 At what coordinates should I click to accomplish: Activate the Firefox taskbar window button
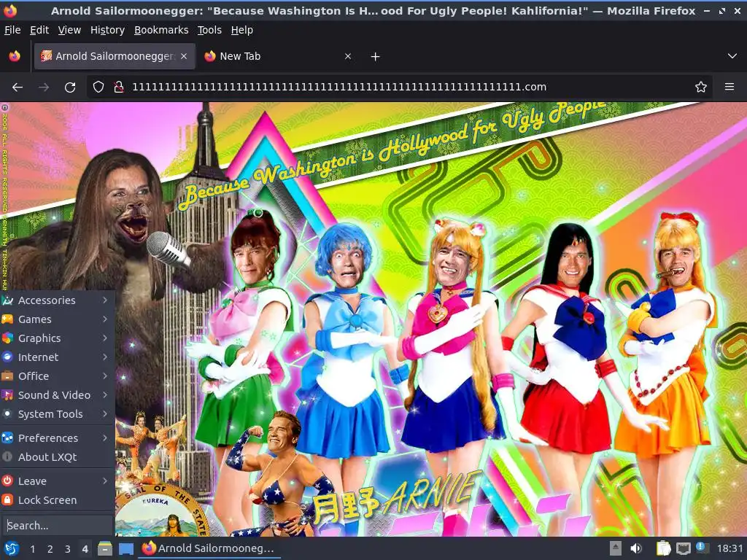(x=209, y=548)
